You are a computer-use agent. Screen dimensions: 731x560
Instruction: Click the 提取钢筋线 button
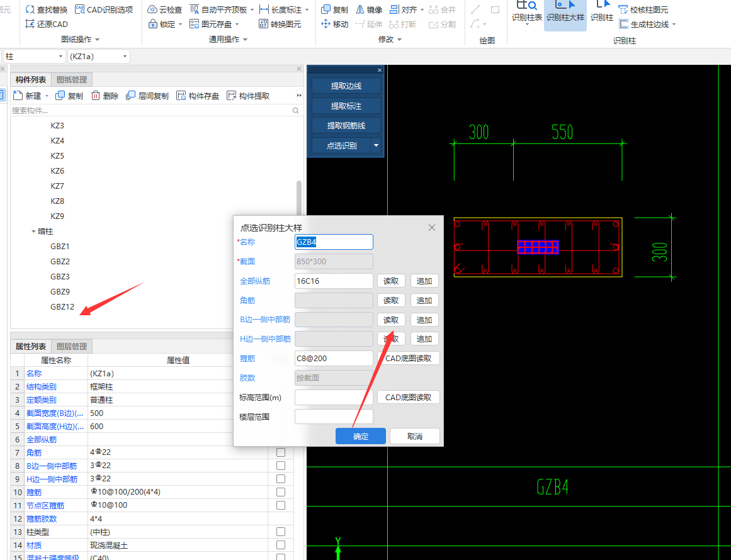click(346, 125)
